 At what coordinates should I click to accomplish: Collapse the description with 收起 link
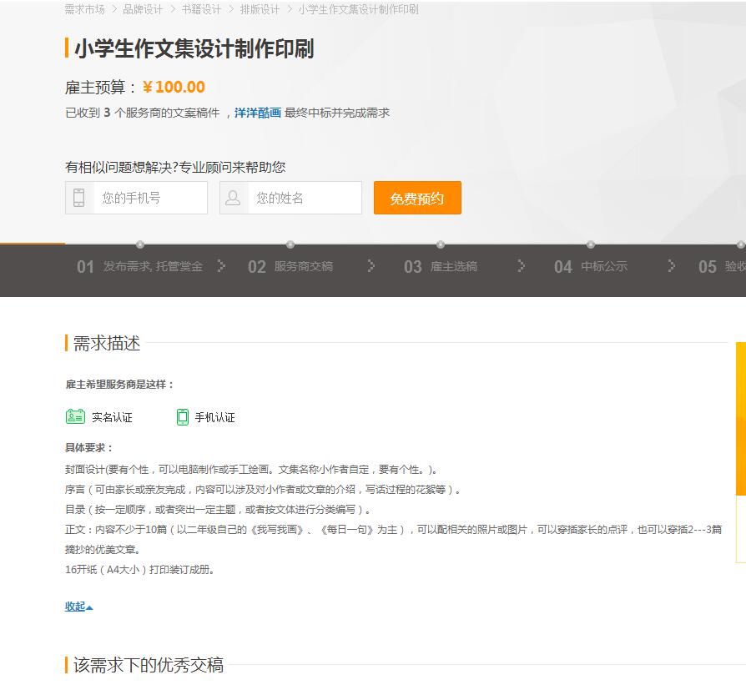coord(79,607)
